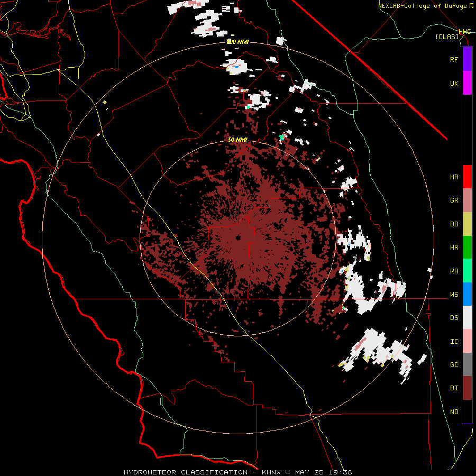
Task: Click the HHC product code label
Action: point(464,32)
